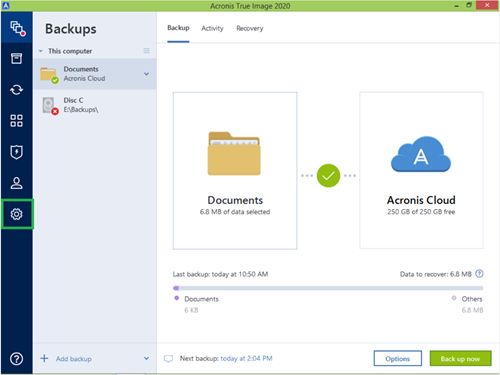The width and height of the screenshot is (500, 375).
Task: Click the plus icon for Add backup
Action: pos(44,358)
